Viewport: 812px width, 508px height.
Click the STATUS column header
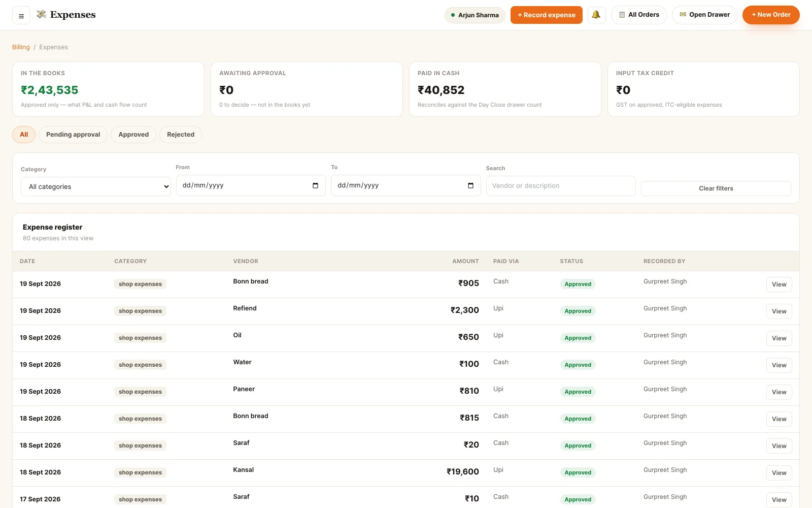coord(571,261)
